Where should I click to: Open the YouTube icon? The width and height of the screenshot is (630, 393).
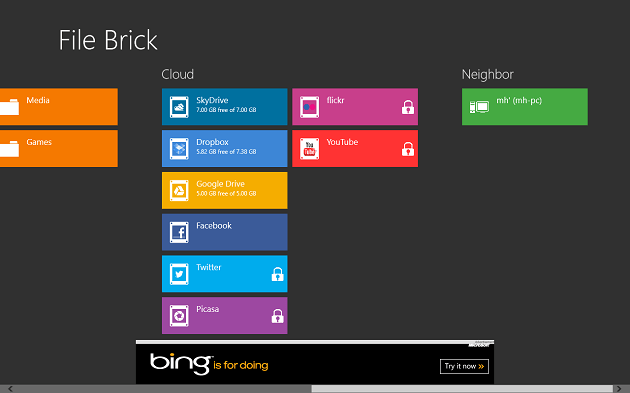pyautogui.click(x=309, y=149)
